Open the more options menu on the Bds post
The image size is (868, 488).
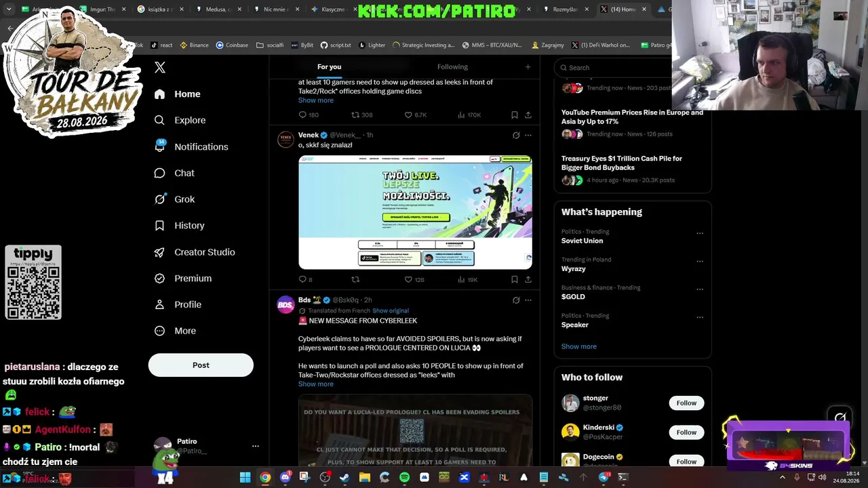pos(528,300)
